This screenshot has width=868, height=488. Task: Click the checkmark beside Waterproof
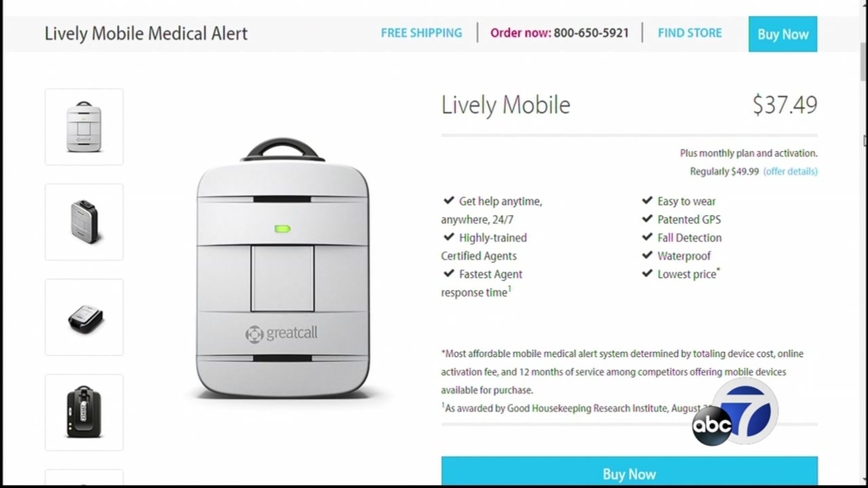tap(647, 255)
